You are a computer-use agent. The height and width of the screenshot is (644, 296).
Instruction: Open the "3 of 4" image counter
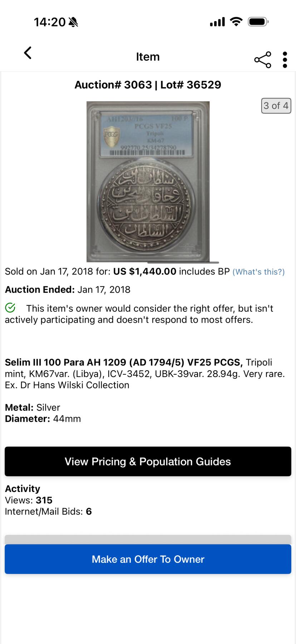pyautogui.click(x=276, y=106)
